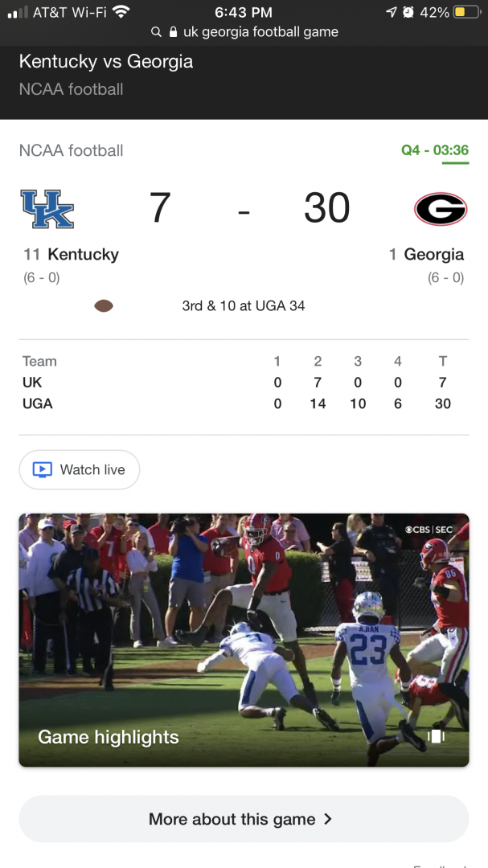Tap the 3rd & 10 at UGA 34 status
The height and width of the screenshot is (868, 488).
tap(243, 306)
